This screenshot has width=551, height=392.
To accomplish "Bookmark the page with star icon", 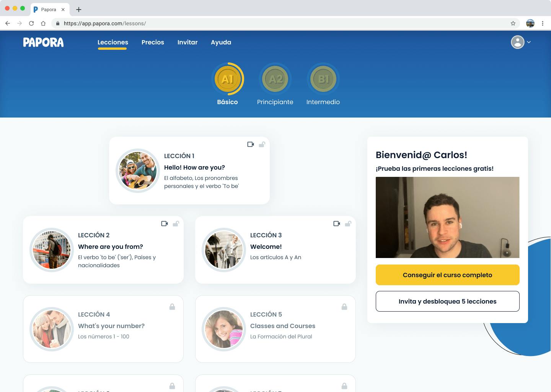I will [x=513, y=23].
